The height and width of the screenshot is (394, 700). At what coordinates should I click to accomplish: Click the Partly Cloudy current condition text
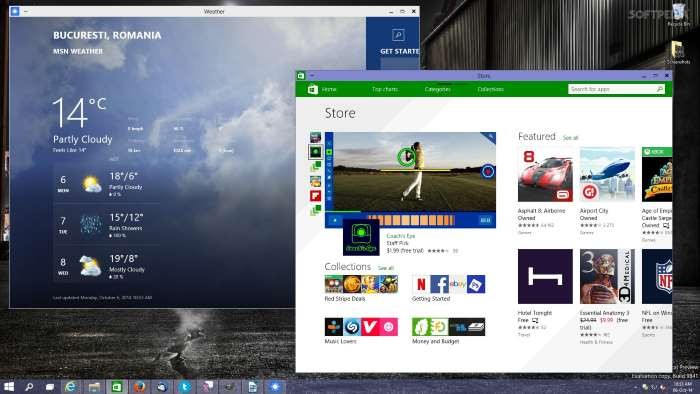pos(83,140)
